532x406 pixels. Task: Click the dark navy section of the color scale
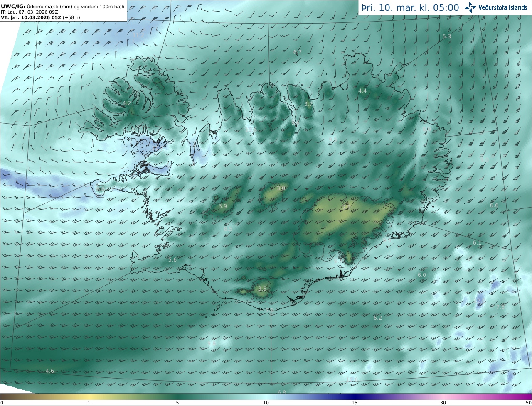355,396
